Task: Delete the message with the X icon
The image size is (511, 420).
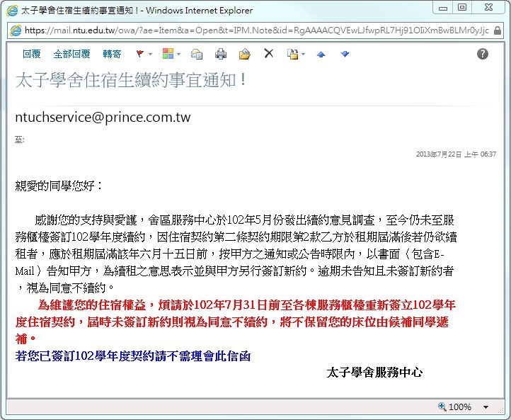Action: [268, 53]
